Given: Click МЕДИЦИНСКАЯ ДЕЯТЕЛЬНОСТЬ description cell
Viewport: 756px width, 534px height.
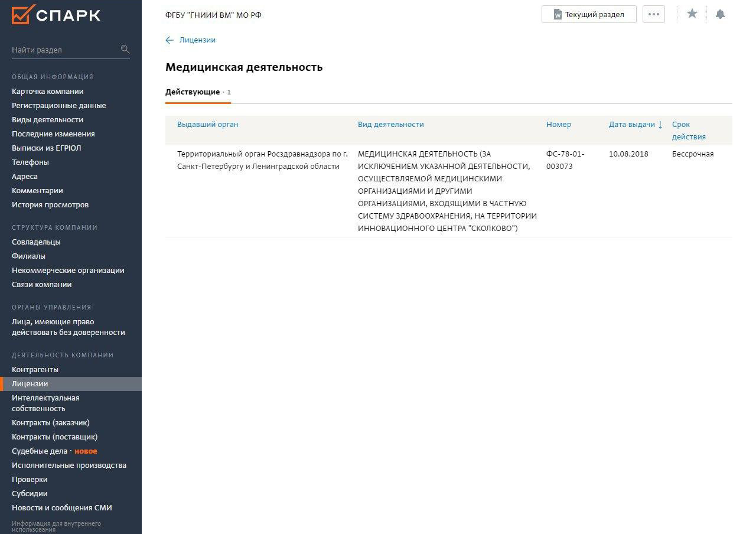Looking at the screenshot, I should point(447,191).
